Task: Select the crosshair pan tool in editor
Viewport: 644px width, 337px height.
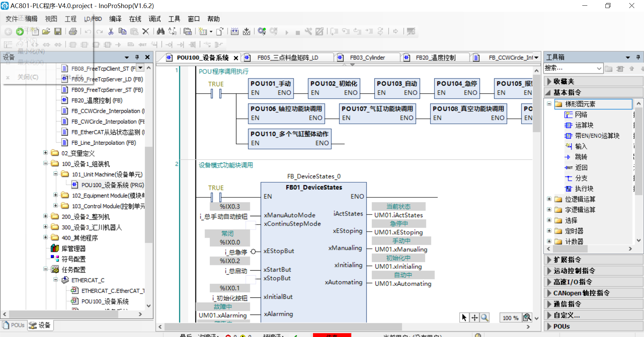Action: 474,318
